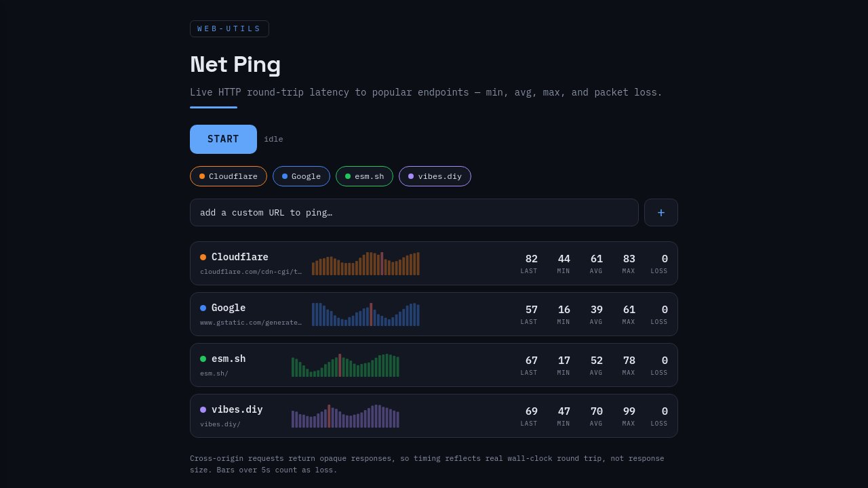Click the vibes.diy row title
Image resolution: width=868 pixels, height=488 pixels.
[x=237, y=409]
